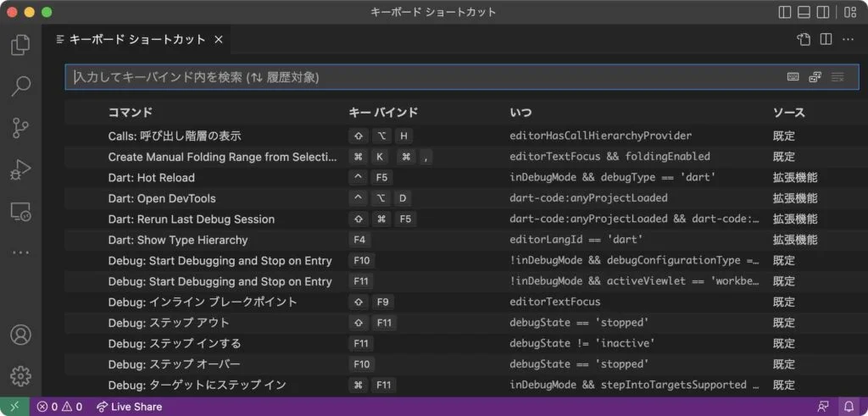This screenshot has height=416, width=868.
Task: Open the Search view in activity bar
Action: click(20, 86)
